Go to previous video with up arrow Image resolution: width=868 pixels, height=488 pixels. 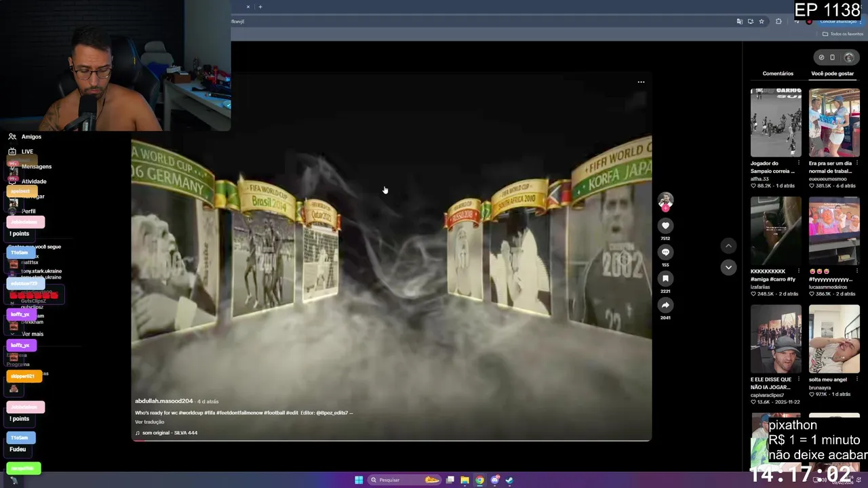pyautogui.click(x=728, y=246)
